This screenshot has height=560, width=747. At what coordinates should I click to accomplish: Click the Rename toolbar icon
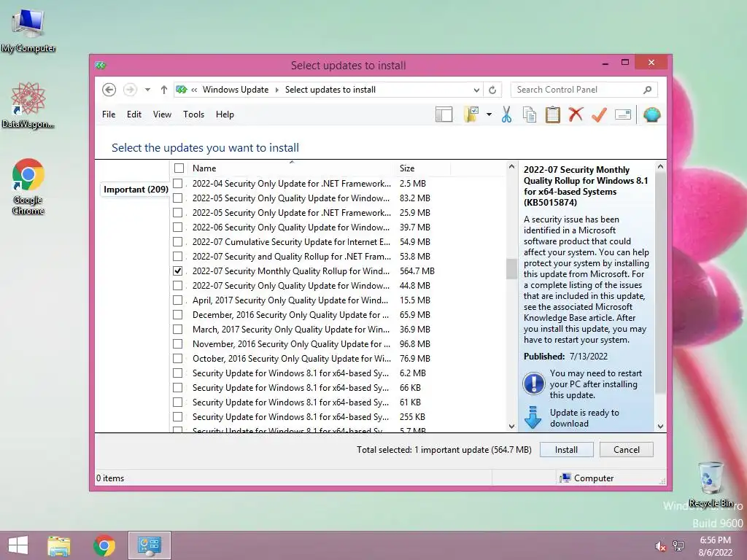point(623,114)
